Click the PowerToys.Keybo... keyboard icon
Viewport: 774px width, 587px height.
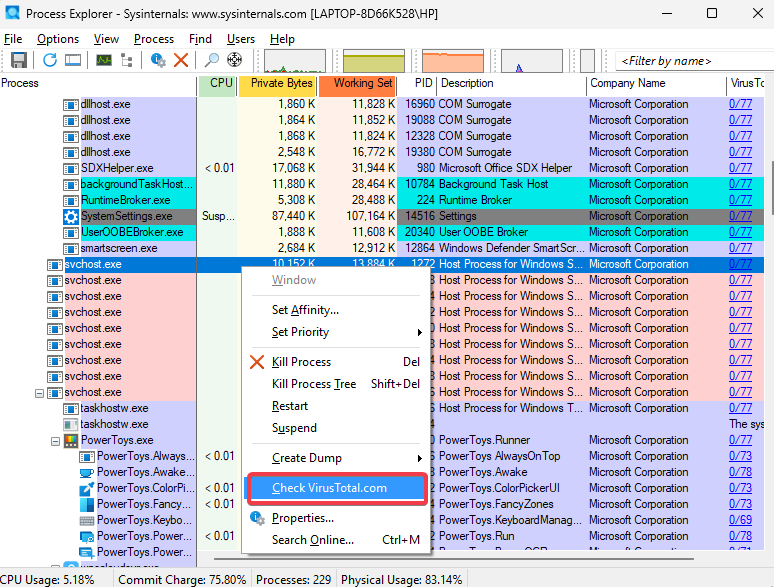point(87,520)
